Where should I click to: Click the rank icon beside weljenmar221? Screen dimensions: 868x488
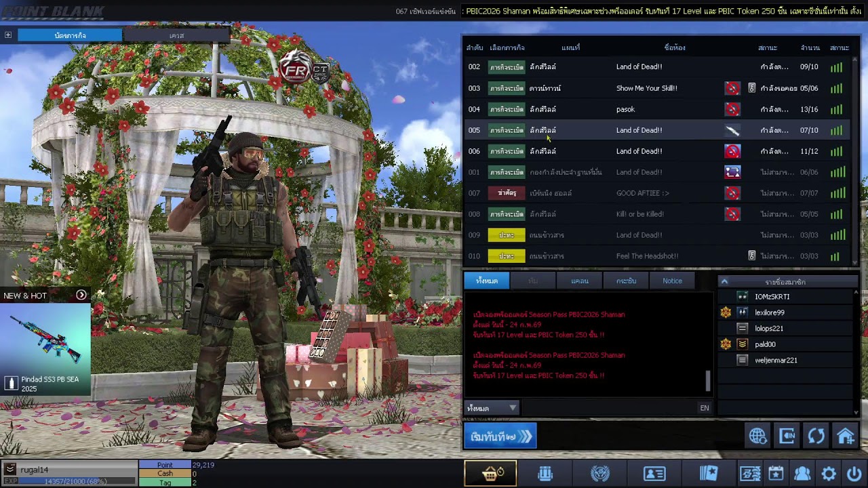743,361
